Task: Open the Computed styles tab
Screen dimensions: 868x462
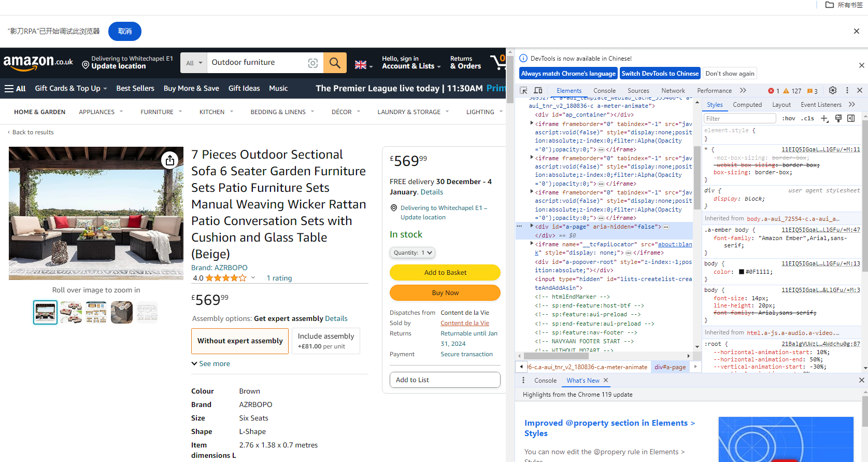Action: click(747, 104)
